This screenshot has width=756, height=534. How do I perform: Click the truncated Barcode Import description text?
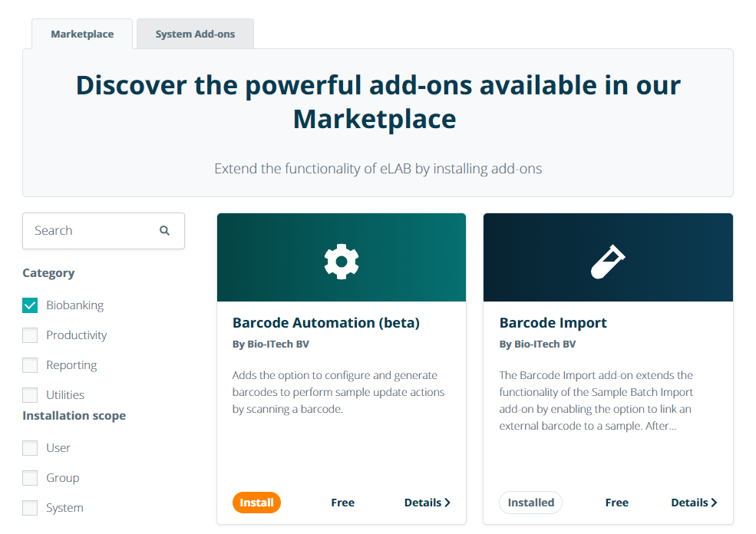point(596,400)
